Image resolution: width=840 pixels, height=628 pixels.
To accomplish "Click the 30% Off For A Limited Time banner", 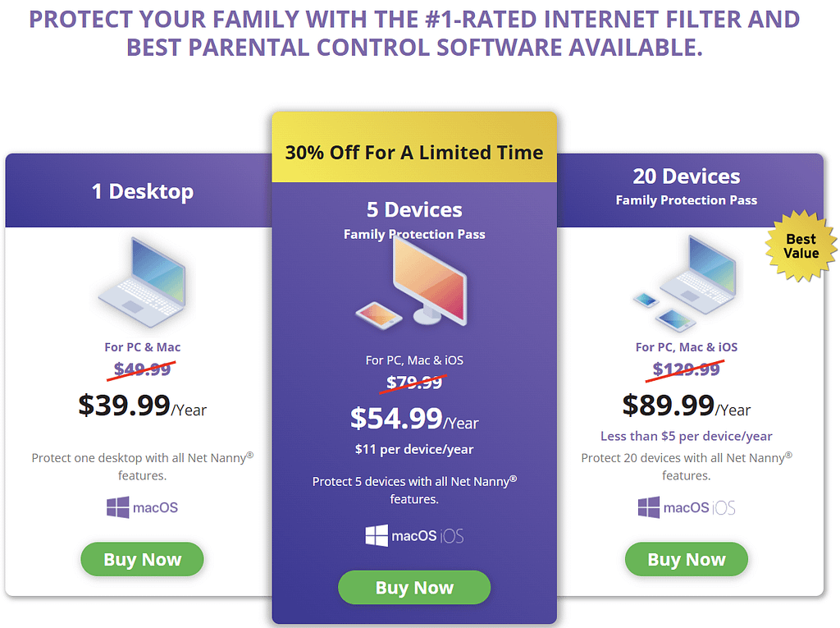I will point(414,152).
